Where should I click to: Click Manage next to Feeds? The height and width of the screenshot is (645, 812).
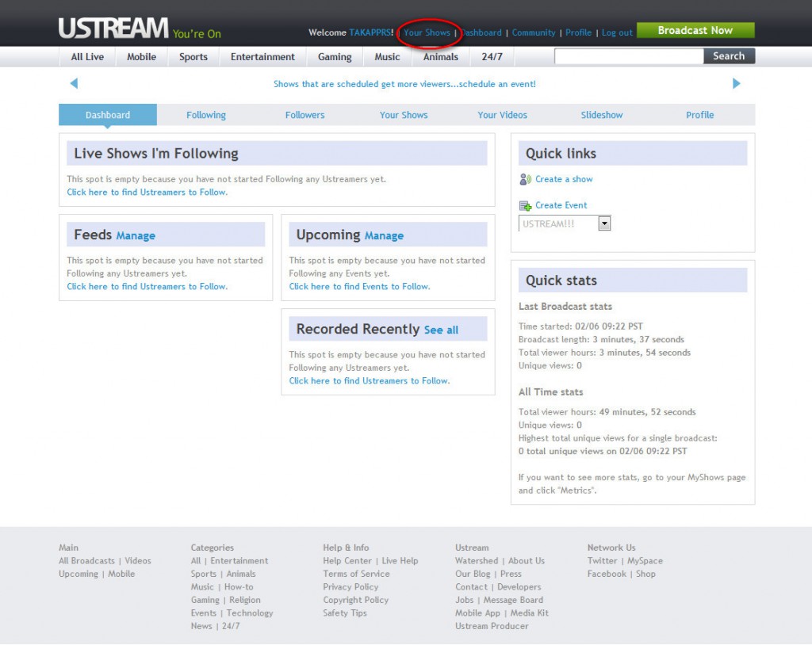tap(136, 235)
